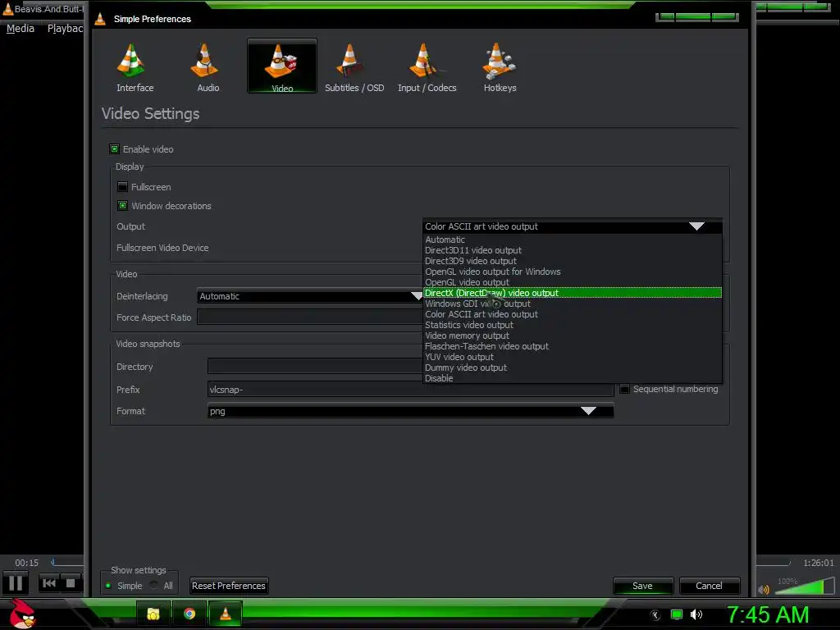
Task: Click system tray speaker icon
Action: tap(696, 614)
